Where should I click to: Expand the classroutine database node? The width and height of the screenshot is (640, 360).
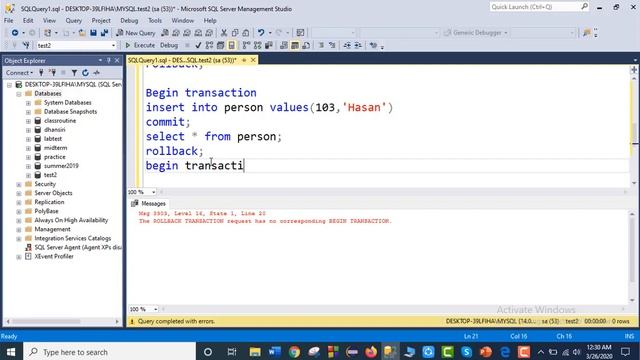[28, 121]
